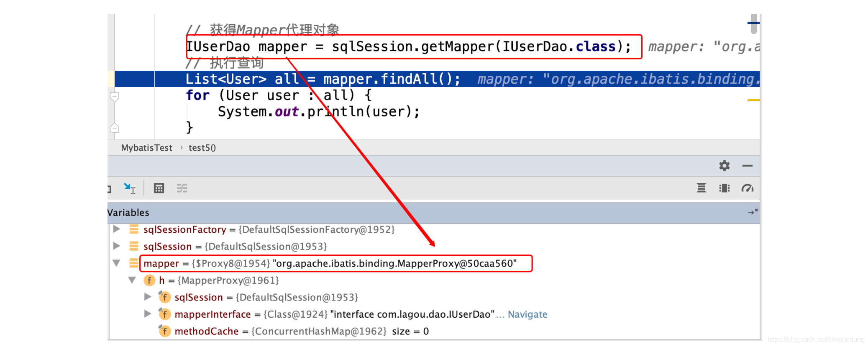Click the field icon beside mapperInterface

tap(164, 314)
